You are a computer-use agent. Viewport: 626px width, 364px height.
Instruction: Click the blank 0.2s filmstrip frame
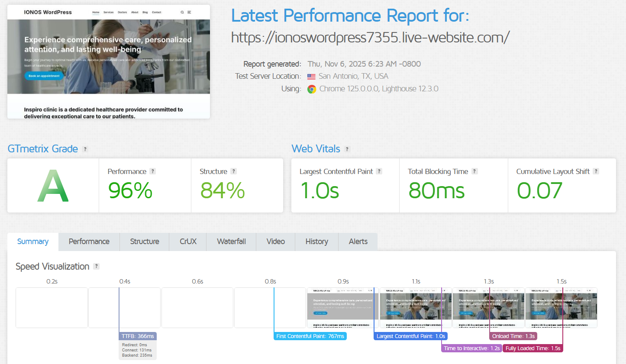point(52,308)
